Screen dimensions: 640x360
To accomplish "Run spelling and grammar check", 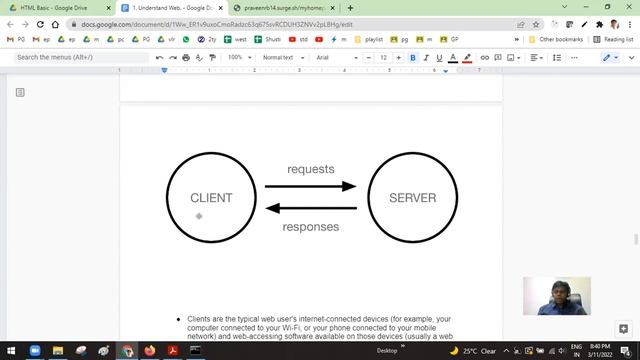I will point(199,58).
